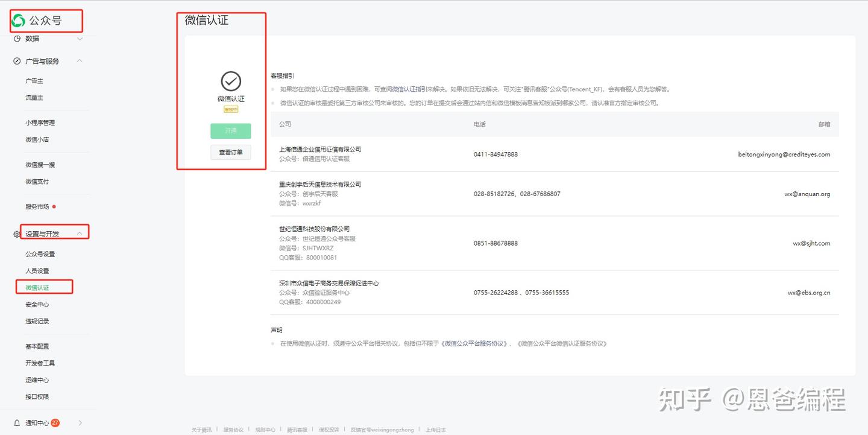Go to 接口权限 in sidebar

tap(37, 397)
